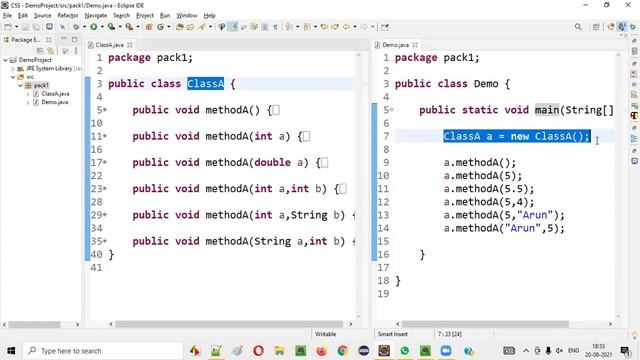Minimize the Package Explorer view
640x360 pixels.
click(x=64, y=39)
